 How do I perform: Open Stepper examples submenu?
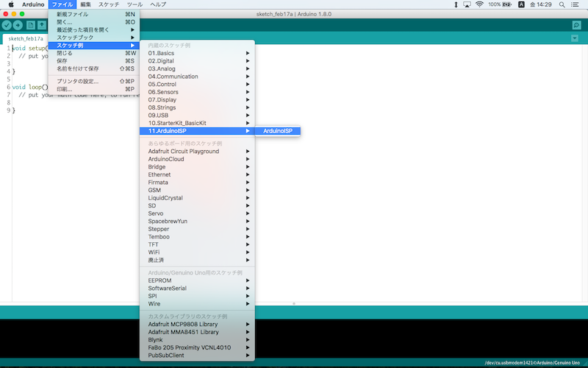click(x=197, y=229)
